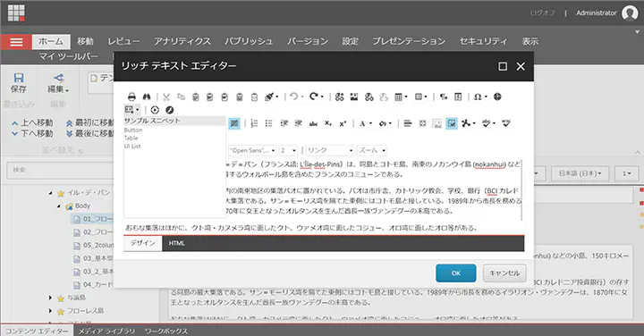Insert image via Image Manager icon

click(353, 97)
